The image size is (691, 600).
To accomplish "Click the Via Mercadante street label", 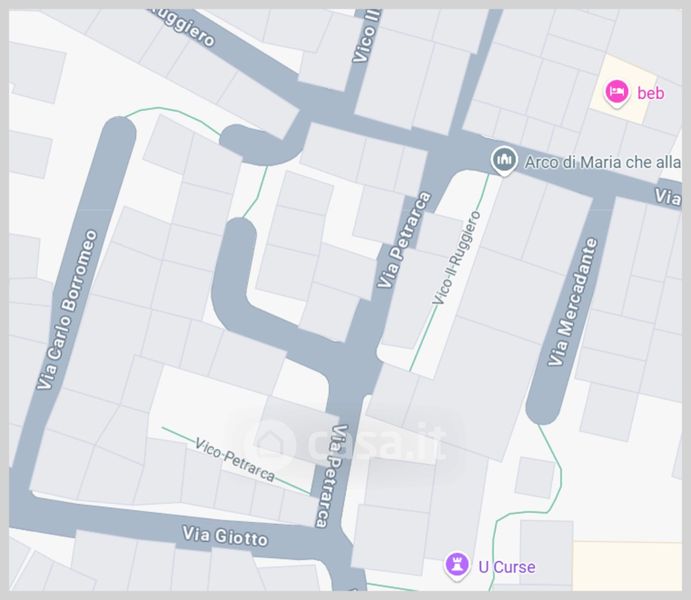I will point(572,302).
